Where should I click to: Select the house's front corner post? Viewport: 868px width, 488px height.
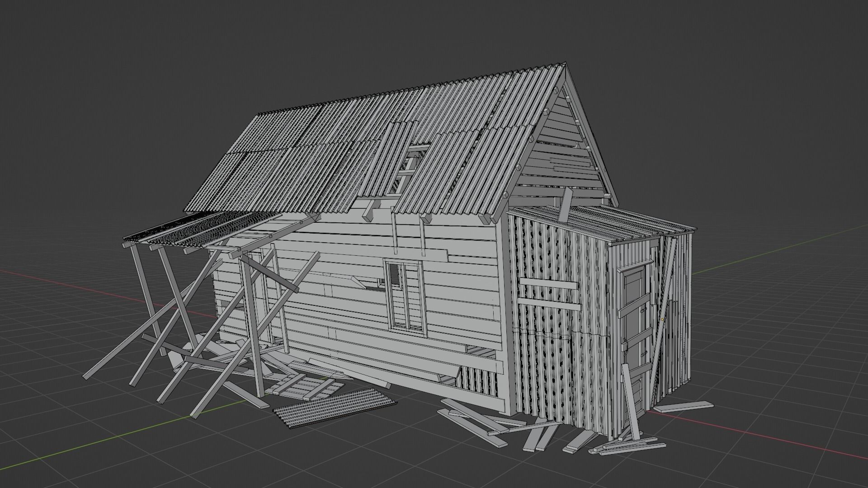(505, 312)
